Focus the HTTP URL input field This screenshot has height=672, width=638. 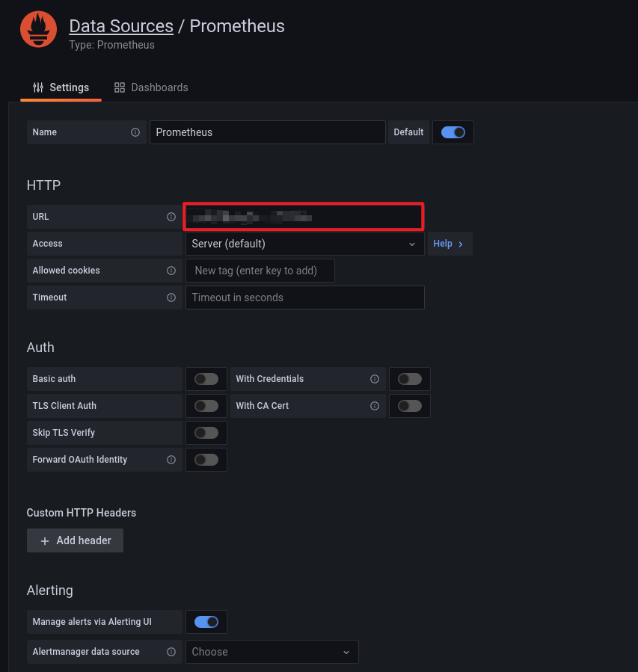pos(304,217)
